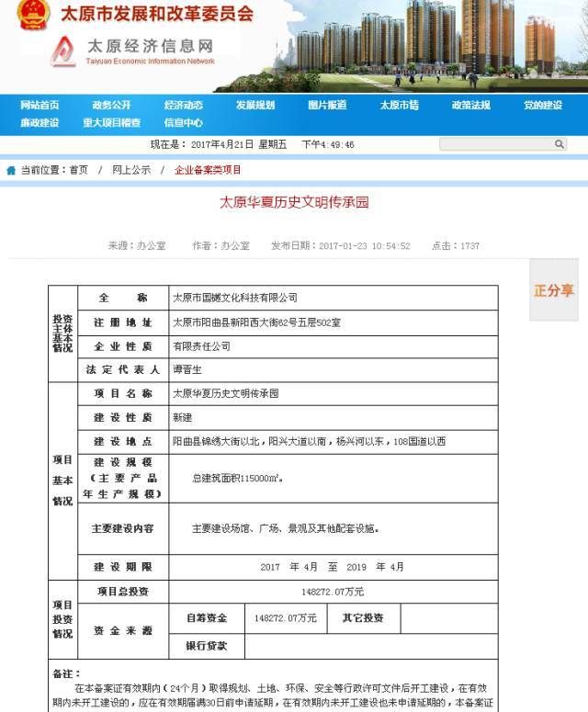Click the 自筹资金 label cell
Screen dimensions: 588x712
pos(207,618)
